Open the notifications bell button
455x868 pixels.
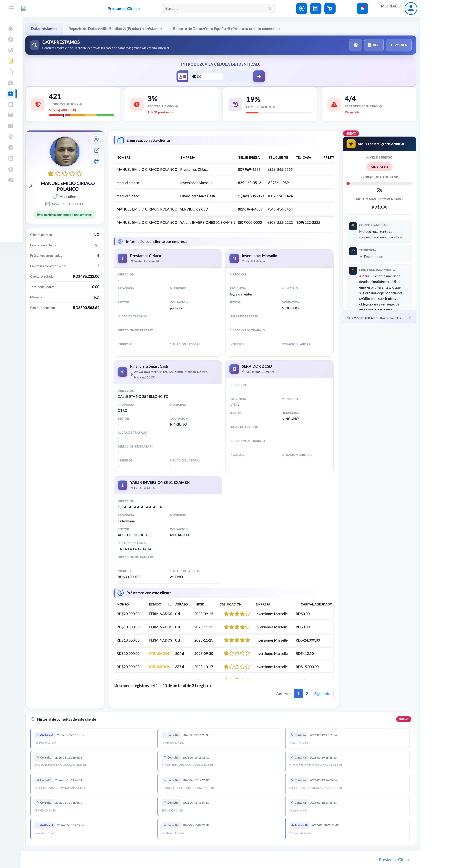[x=362, y=8]
